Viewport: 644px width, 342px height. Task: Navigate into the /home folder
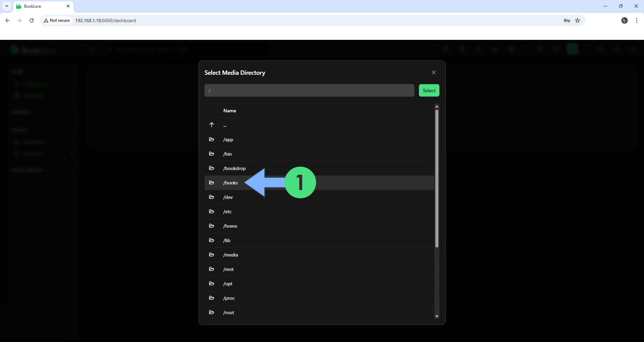[x=230, y=226]
